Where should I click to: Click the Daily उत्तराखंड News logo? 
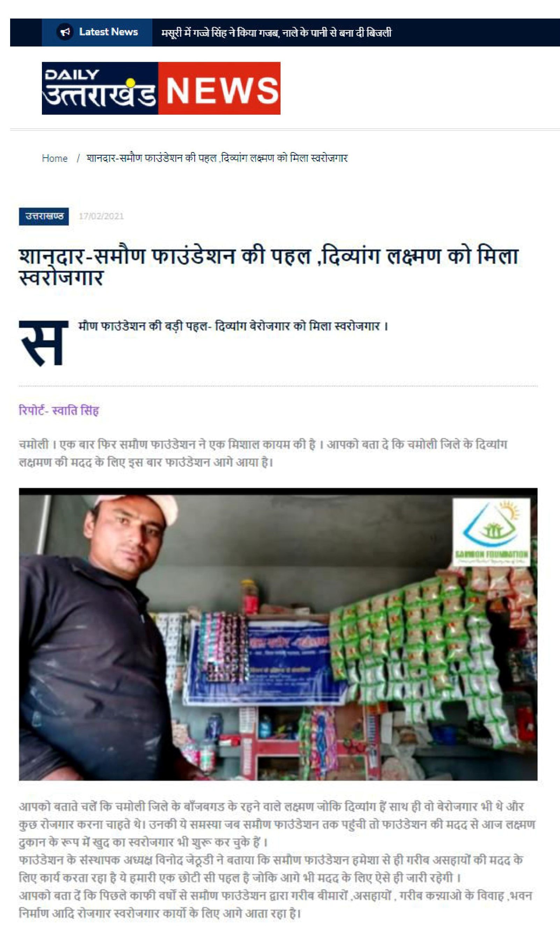click(x=161, y=88)
